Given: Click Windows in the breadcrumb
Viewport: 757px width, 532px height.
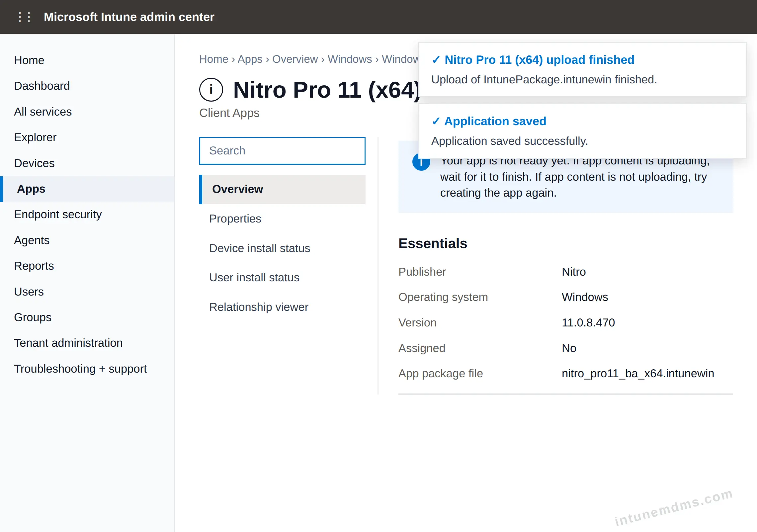Looking at the screenshot, I should tap(350, 59).
